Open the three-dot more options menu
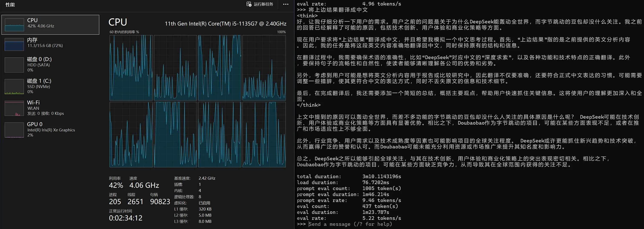644x229 pixels. point(286,4)
